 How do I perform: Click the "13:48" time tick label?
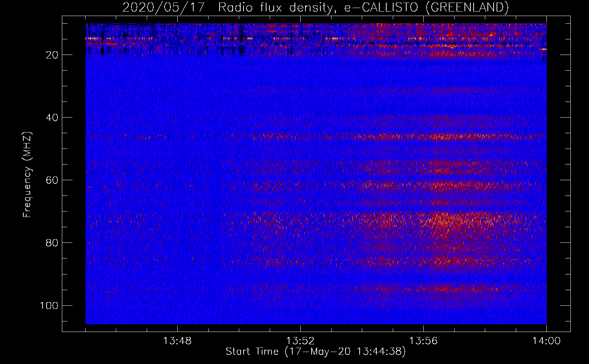[x=177, y=341]
